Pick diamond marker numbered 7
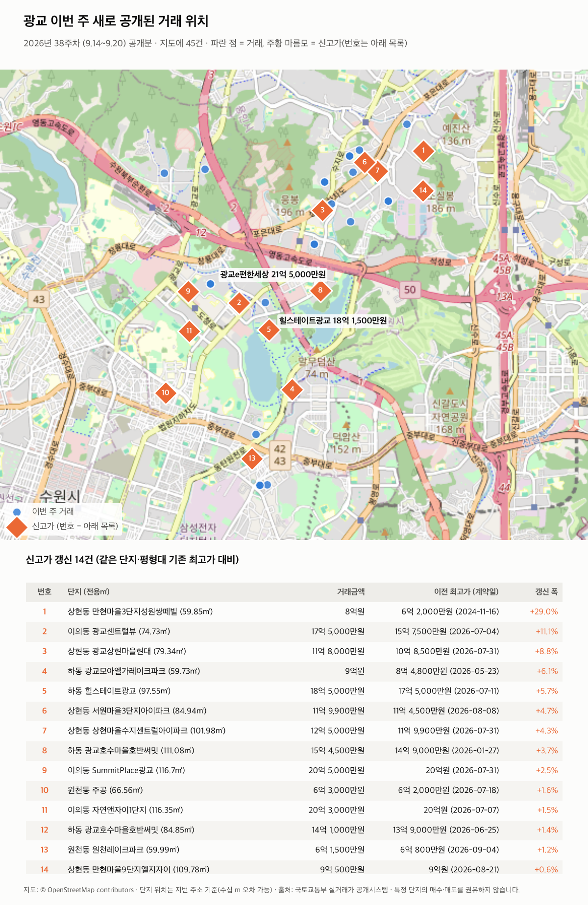The image size is (588, 905). 377,171
